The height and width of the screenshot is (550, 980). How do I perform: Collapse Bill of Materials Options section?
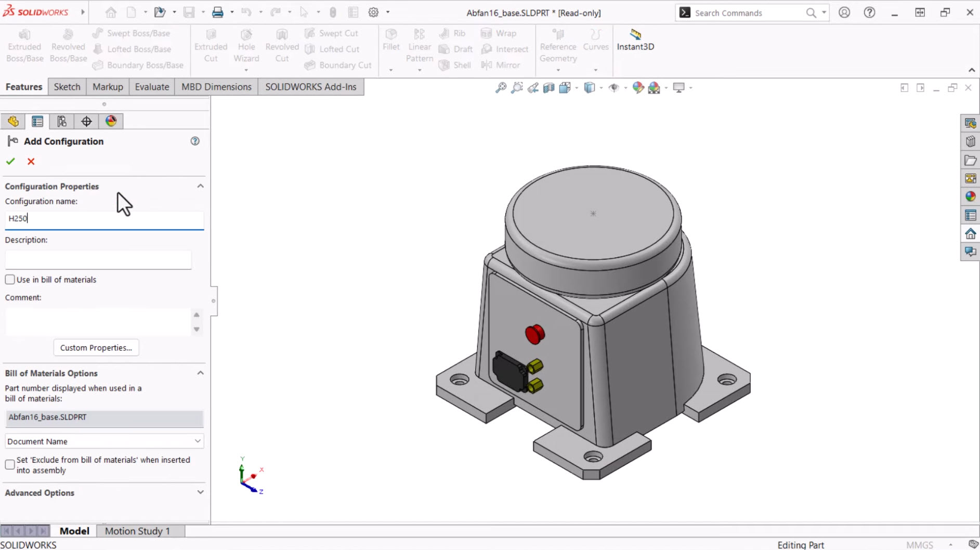[x=200, y=373]
